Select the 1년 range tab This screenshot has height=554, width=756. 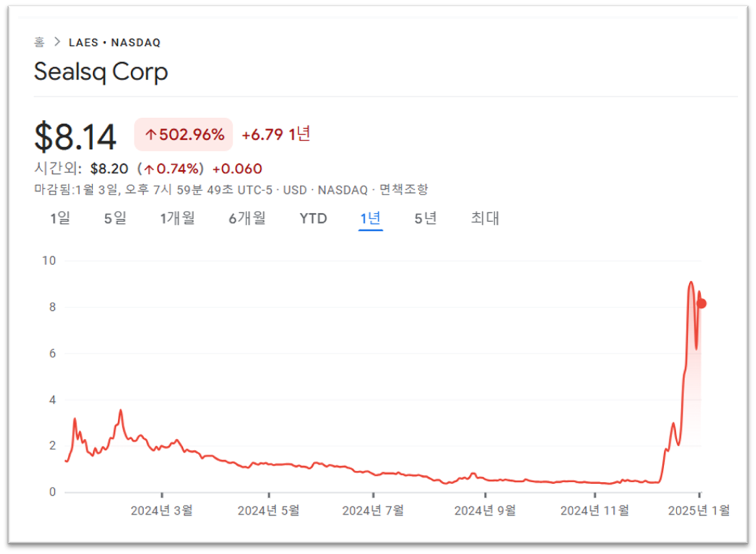[370, 218]
